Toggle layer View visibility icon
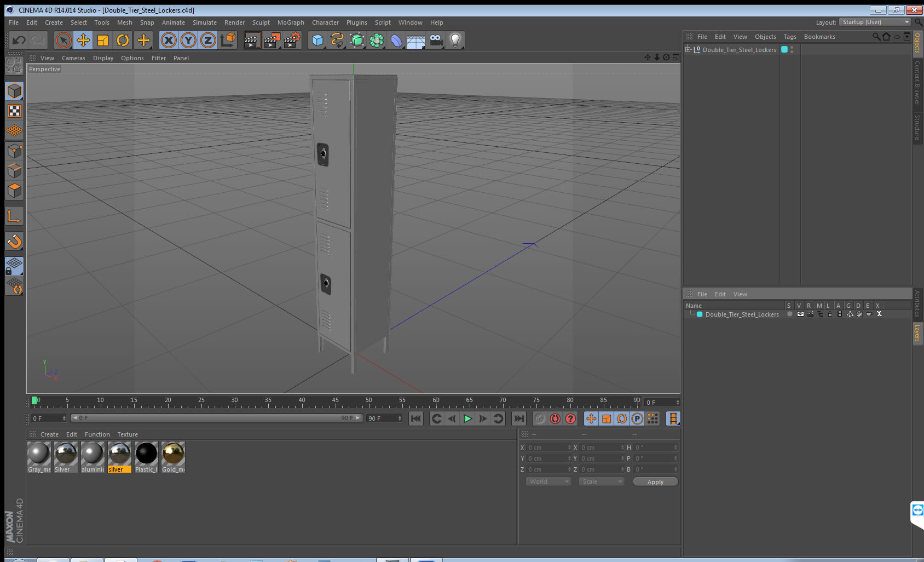This screenshot has width=924, height=562. [x=800, y=314]
